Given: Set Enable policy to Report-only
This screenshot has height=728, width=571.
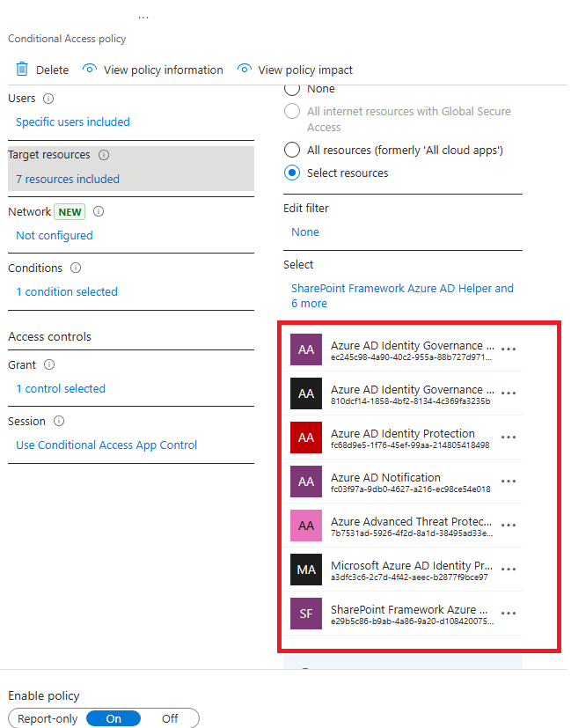Looking at the screenshot, I should point(48,718).
